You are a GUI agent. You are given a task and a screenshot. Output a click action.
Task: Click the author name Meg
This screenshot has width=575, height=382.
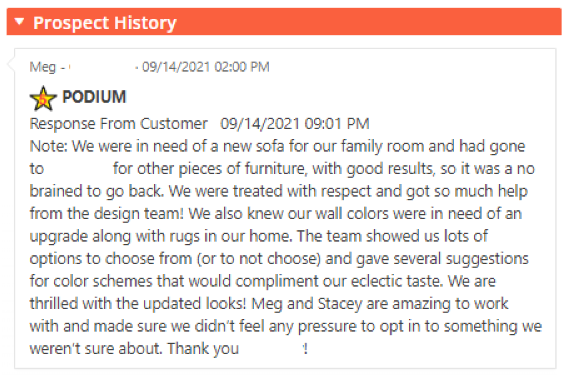(43, 67)
